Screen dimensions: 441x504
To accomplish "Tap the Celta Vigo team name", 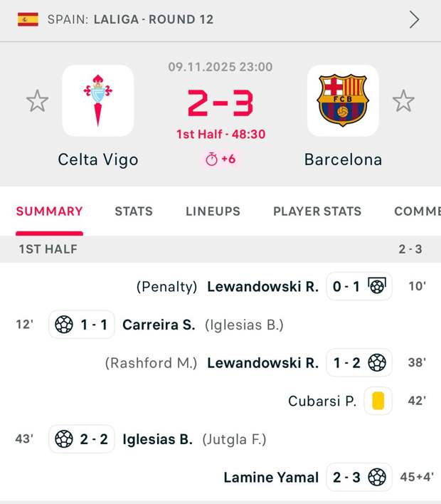I will pyautogui.click(x=98, y=159).
